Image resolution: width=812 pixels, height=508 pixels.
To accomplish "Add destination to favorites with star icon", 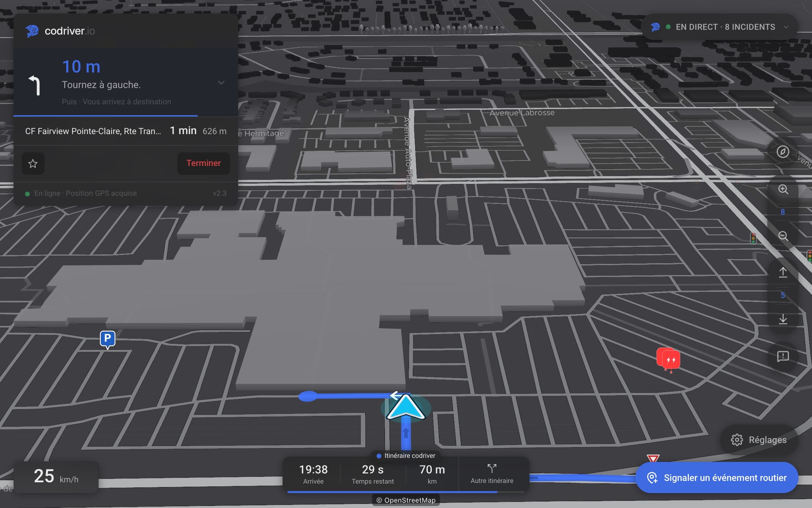I will (33, 164).
